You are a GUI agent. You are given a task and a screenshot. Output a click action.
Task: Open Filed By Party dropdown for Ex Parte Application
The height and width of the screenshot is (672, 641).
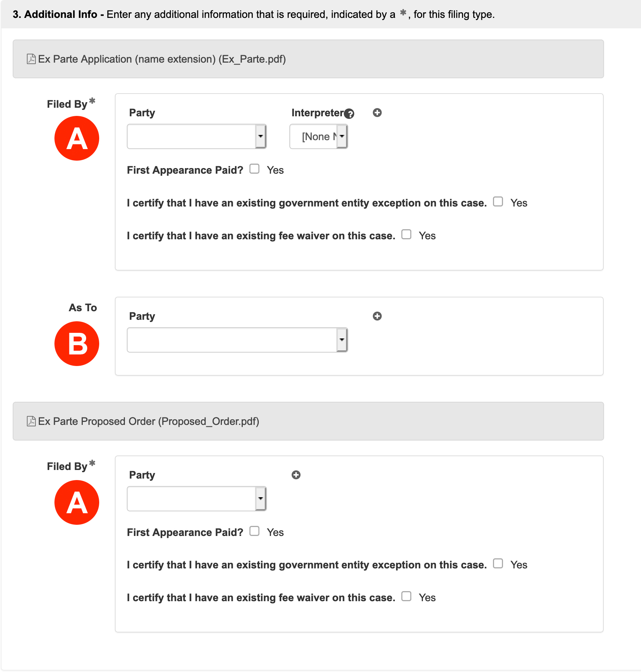(x=197, y=136)
